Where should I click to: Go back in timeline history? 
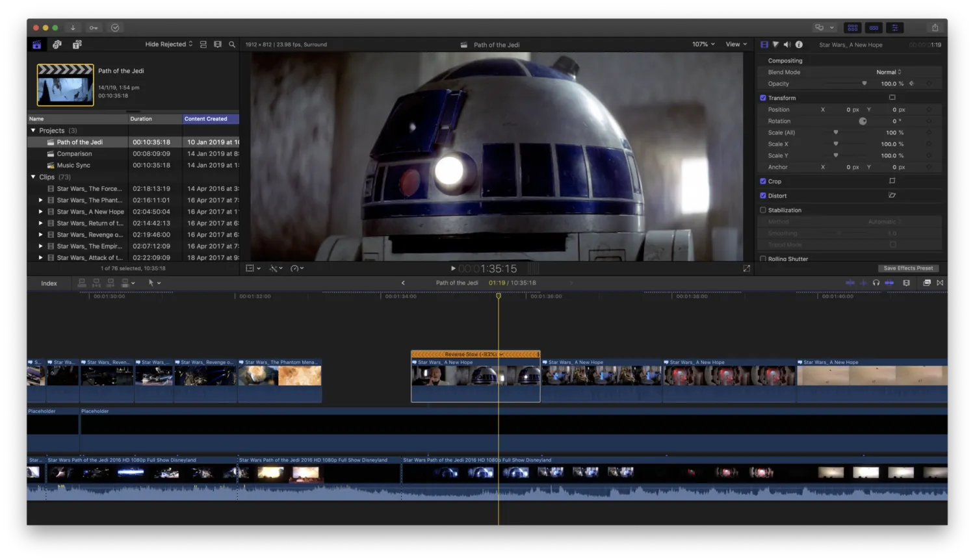[403, 283]
